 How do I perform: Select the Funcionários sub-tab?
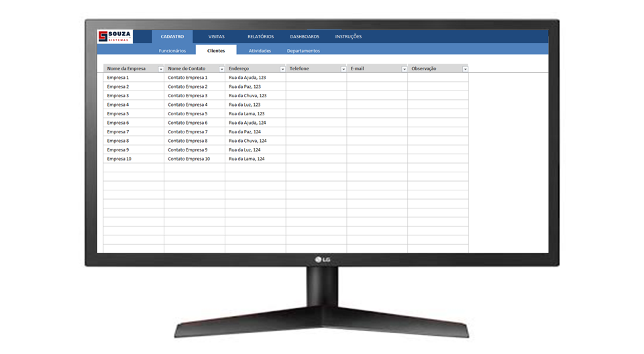[x=172, y=50]
